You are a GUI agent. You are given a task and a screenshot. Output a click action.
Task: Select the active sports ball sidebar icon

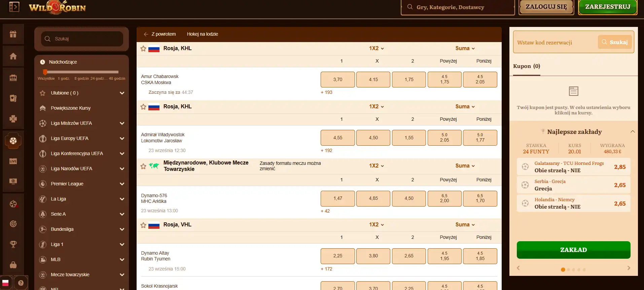[13, 141]
